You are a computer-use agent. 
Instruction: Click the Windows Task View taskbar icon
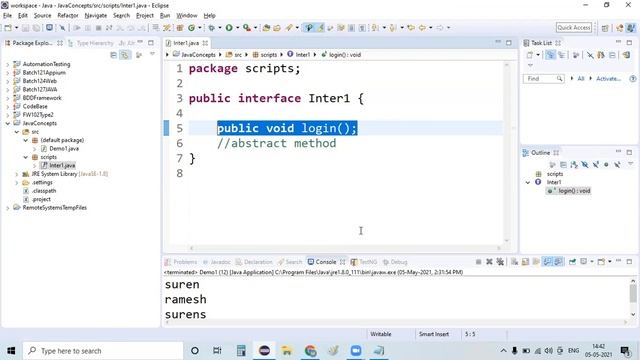[x=217, y=351]
